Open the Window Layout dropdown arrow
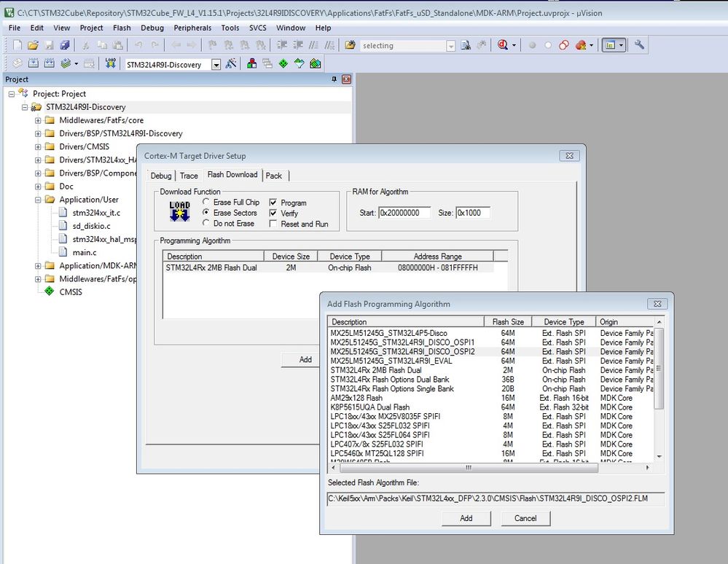This screenshot has height=564, width=728. click(621, 45)
